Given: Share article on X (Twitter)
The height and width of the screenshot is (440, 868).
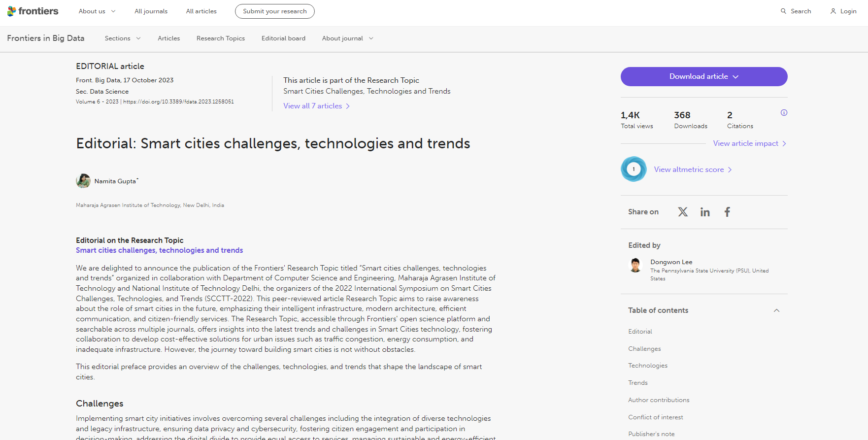Looking at the screenshot, I should pyautogui.click(x=683, y=212).
